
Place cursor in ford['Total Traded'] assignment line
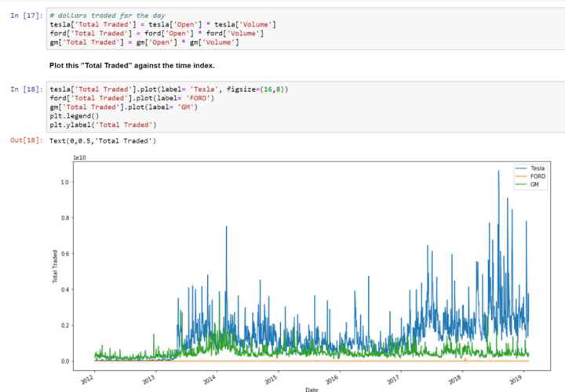tap(157, 34)
